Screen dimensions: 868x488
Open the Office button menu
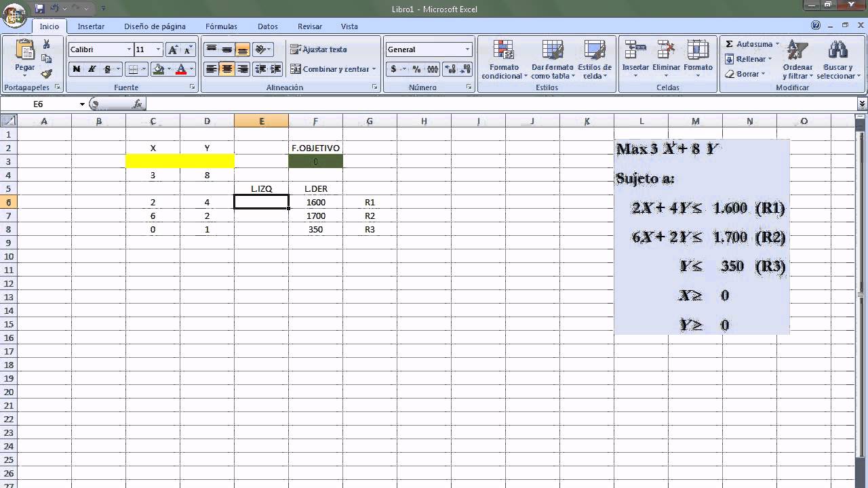point(14,14)
